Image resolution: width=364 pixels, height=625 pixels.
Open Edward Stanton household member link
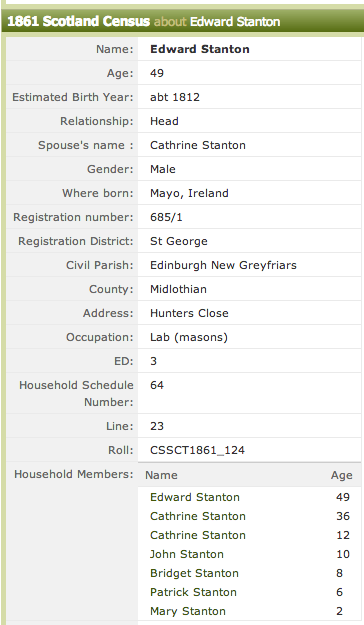click(195, 497)
